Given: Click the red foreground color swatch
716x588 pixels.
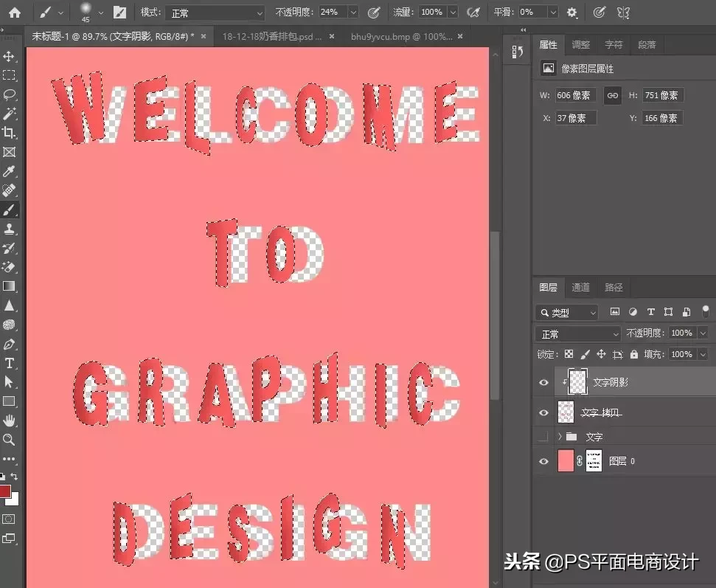Looking at the screenshot, I should 4,491.
